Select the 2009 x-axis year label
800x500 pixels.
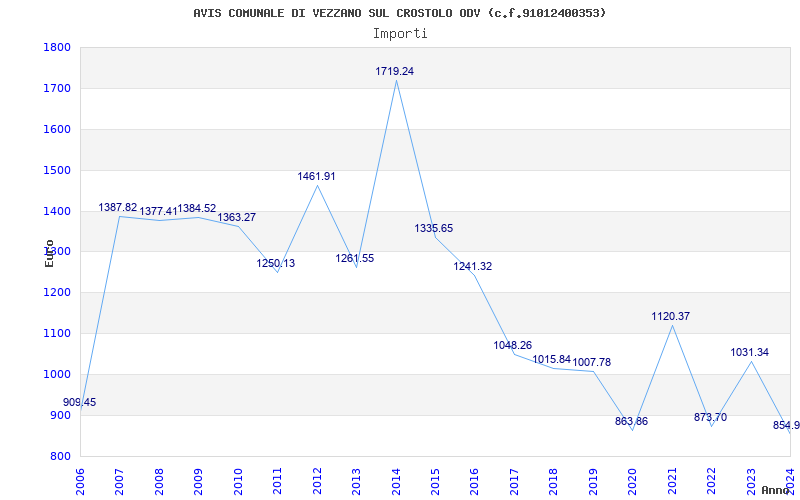pyautogui.click(x=198, y=482)
